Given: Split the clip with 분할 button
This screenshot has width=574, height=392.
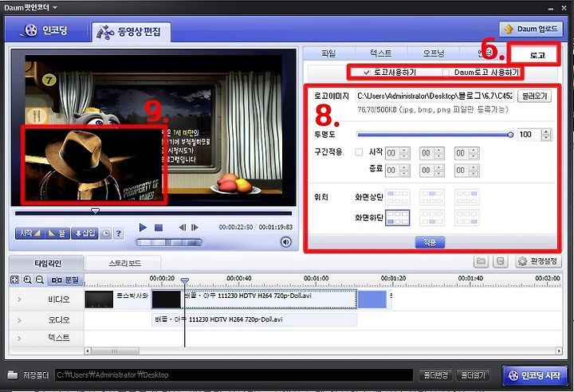Looking at the screenshot, I should click(65, 280).
